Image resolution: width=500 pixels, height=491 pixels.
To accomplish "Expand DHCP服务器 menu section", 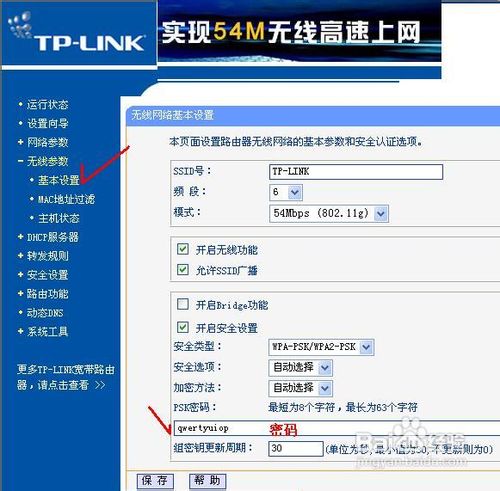I will click(x=53, y=237).
